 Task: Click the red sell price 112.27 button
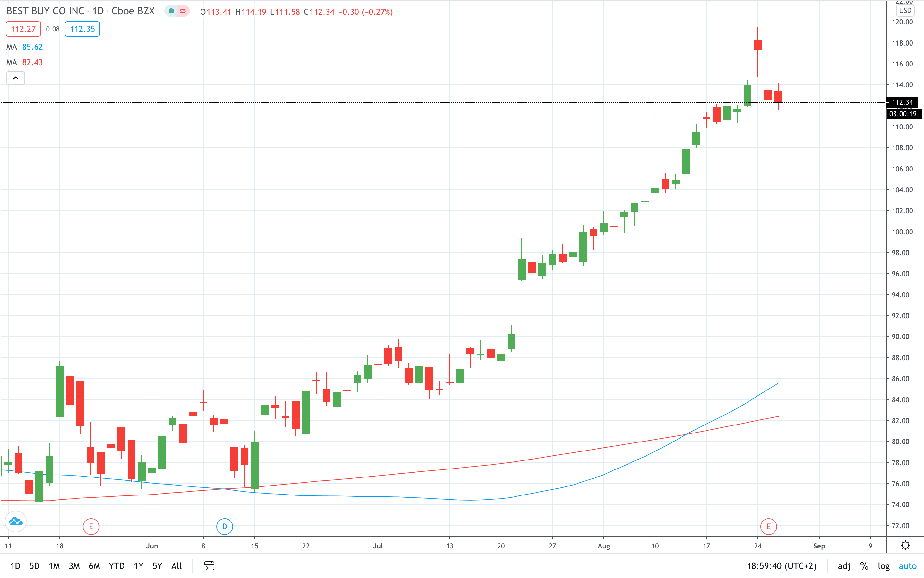point(23,29)
